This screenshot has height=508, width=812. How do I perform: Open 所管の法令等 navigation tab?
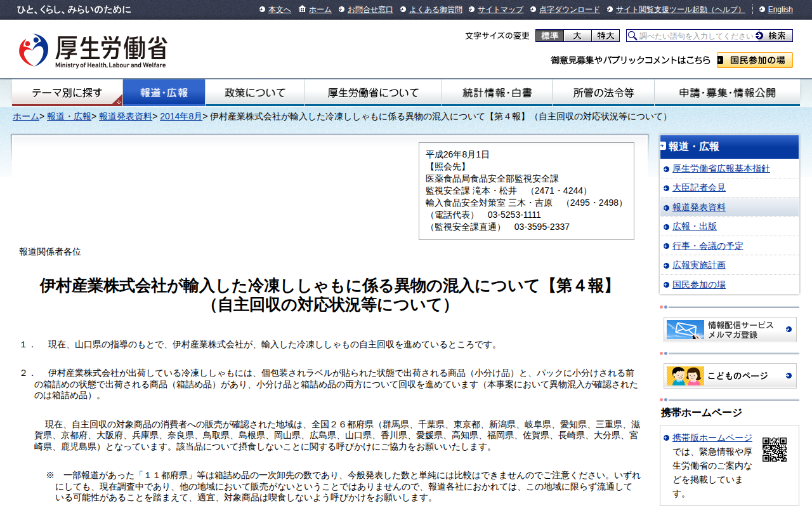603,93
